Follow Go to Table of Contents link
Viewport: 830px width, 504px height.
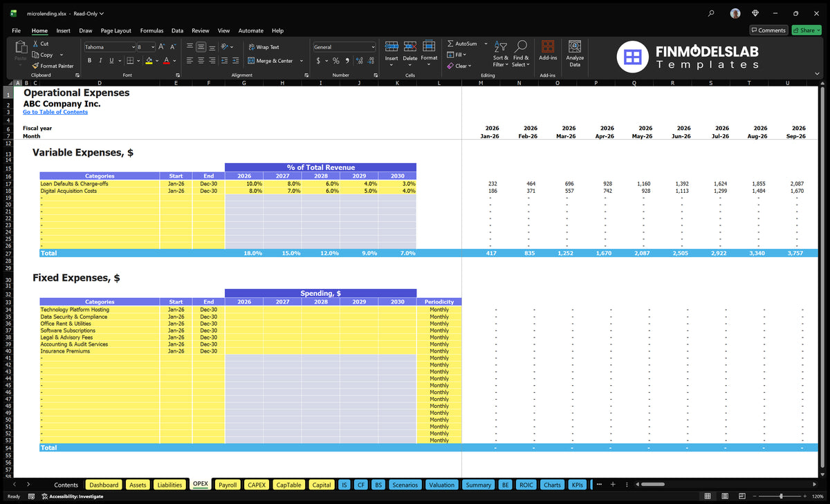pos(55,112)
